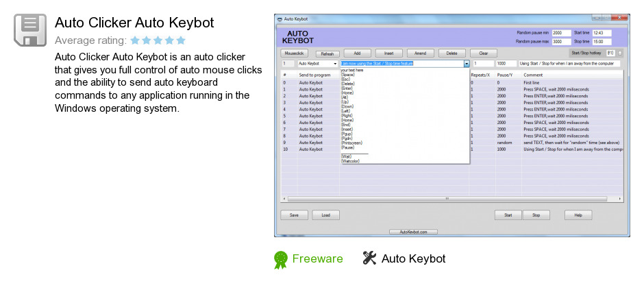
Task: Click the horizontal scrollbar thumb
Action: click(x=447, y=199)
